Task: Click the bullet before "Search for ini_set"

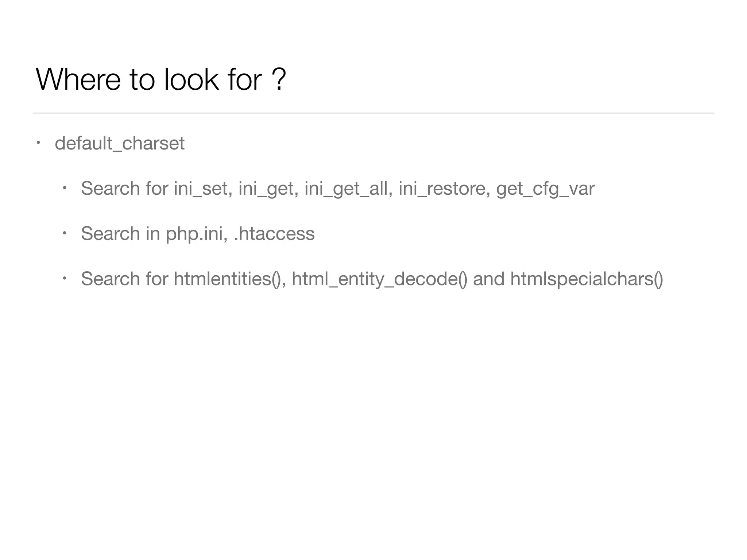Action: [x=64, y=188]
